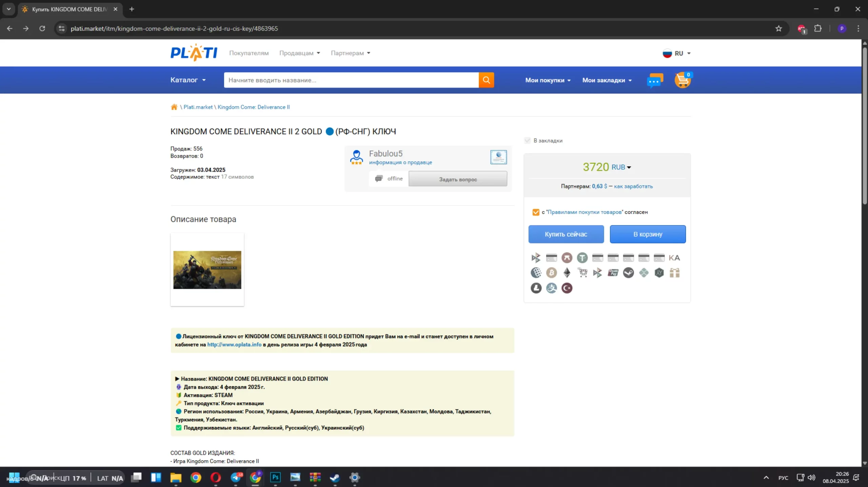Click the Kingdom Come product thumbnail image
This screenshot has height=487, width=868.
(x=207, y=270)
